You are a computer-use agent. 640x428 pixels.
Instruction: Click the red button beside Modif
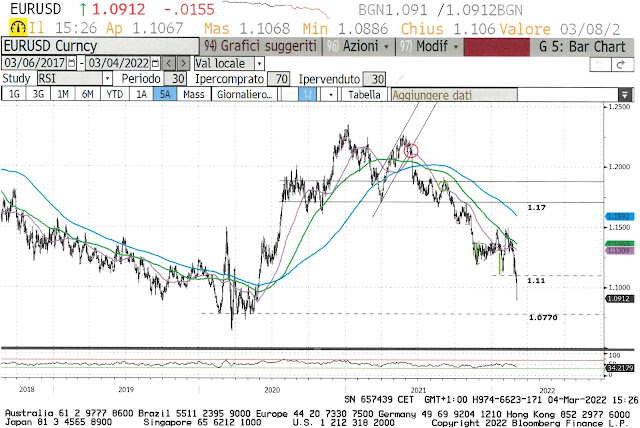pos(496,47)
